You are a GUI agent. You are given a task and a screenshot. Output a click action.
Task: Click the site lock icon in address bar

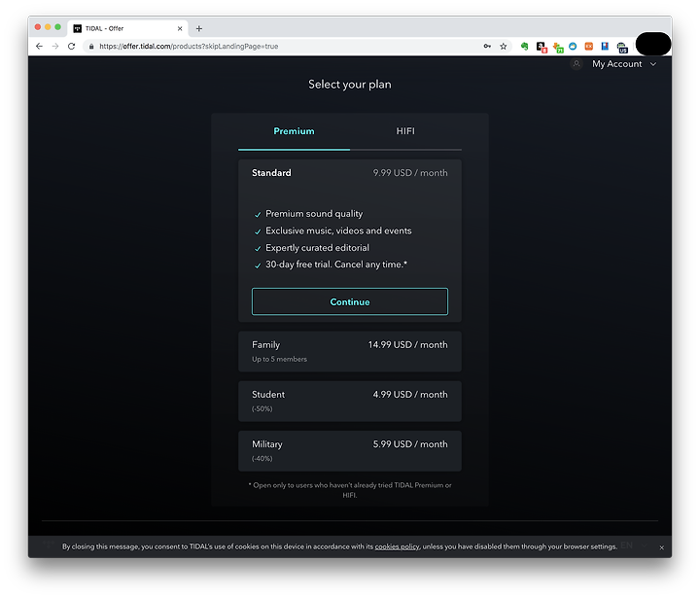(91, 46)
